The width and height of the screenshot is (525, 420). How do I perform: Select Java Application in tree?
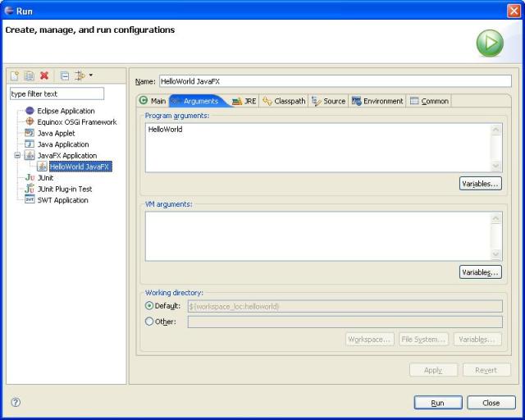tap(63, 144)
